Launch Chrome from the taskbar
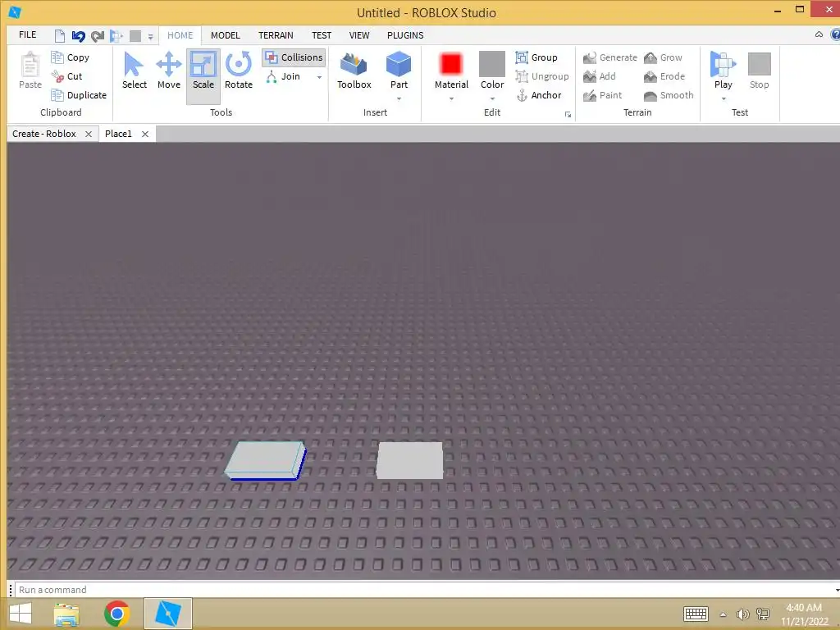 point(116,614)
